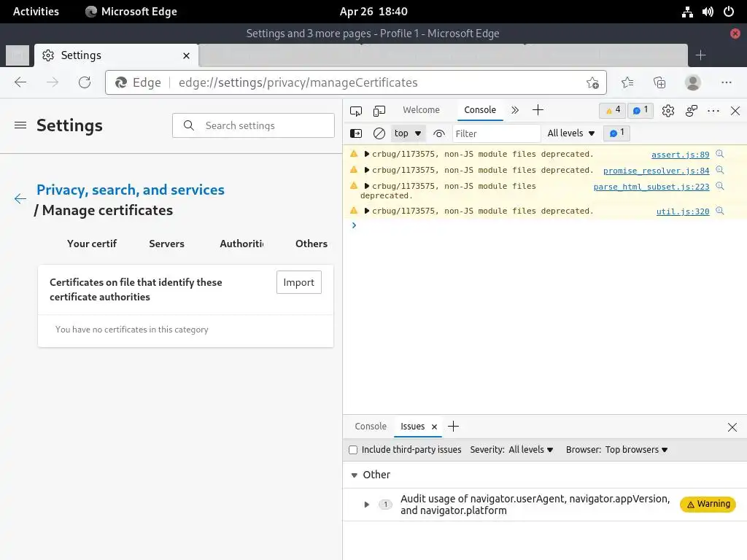
Task: Clear the console with the clear icon
Action: click(379, 133)
